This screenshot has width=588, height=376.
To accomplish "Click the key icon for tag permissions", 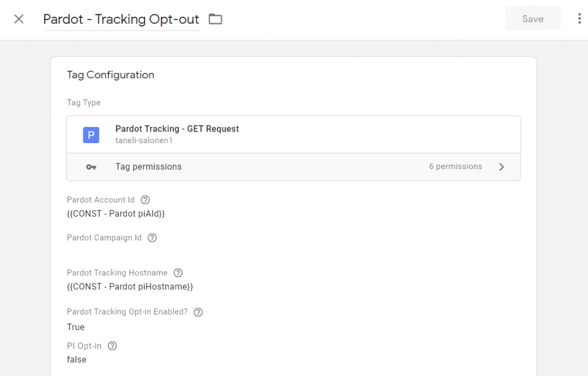I will tap(91, 167).
